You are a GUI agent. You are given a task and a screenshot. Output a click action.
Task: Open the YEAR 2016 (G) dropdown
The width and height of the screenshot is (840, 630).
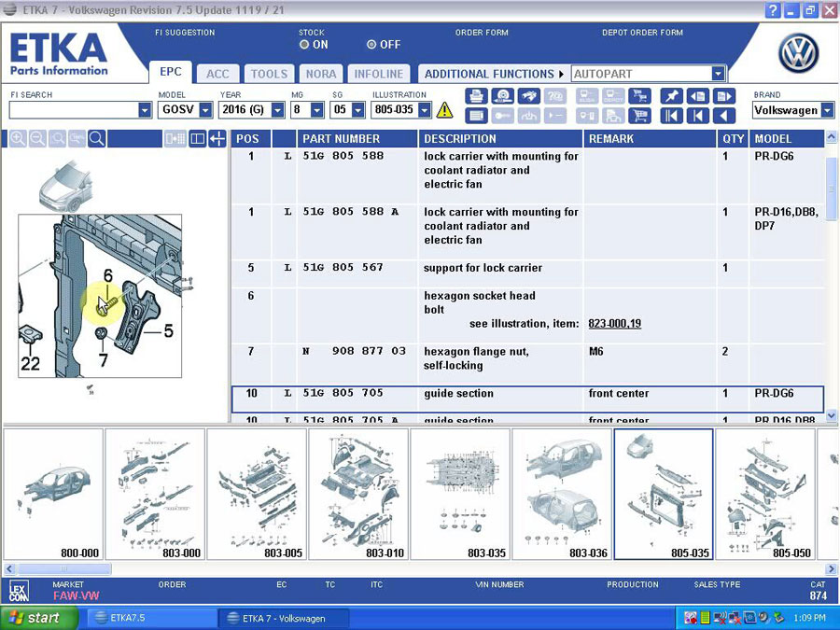pos(278,110)
